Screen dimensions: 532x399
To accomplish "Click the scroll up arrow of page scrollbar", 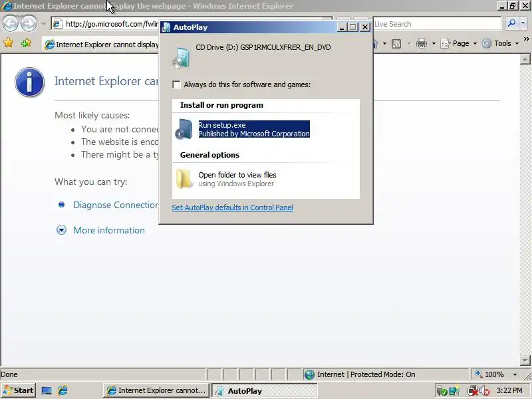I will (x=525, y=59).
